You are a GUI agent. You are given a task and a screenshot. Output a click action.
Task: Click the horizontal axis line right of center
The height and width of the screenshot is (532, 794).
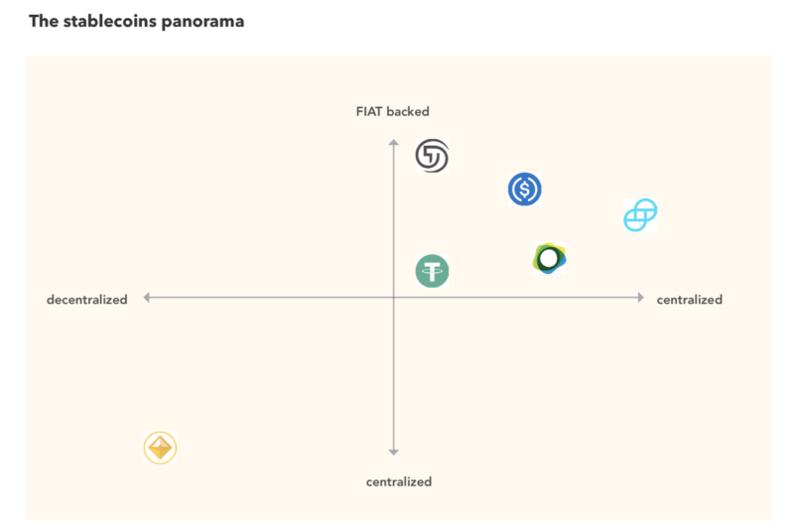point(516,297)
